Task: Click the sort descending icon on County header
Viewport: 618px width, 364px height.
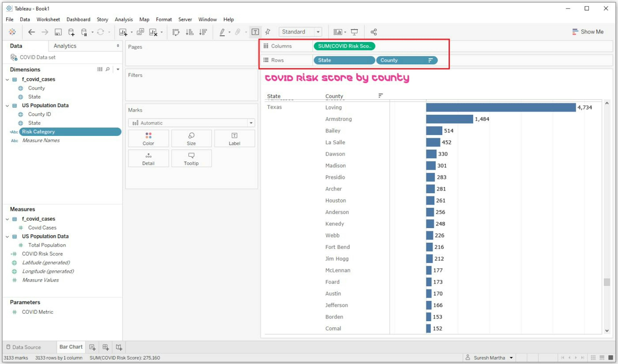Action: click(x=380, y=95)
